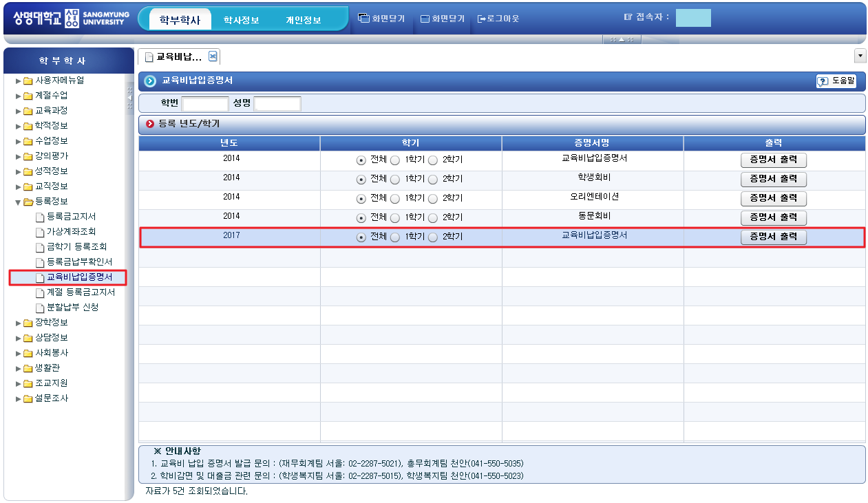The height and width of the screenshot is (503, 868).
Task: Expand the 장학정보 folder in the tree
Action: (19, 323)
